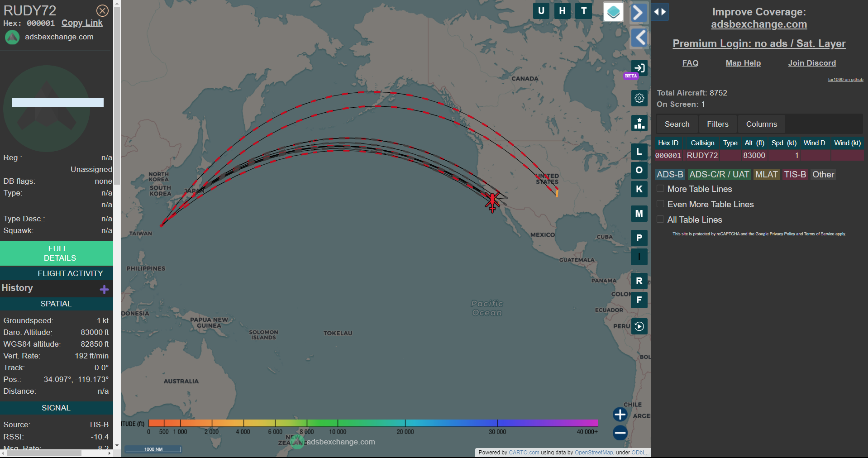Viewport: 868px width, 458px height.
Task: Collapse the SPATIAL section header
Action: click(57, 304)
